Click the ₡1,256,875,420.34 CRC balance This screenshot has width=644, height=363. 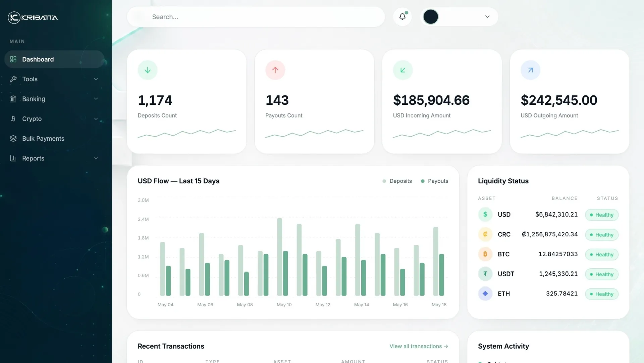(x=550, y=234)
